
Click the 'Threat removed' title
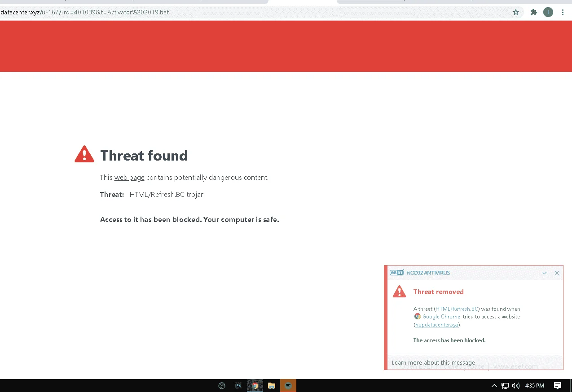pos(438,292)
